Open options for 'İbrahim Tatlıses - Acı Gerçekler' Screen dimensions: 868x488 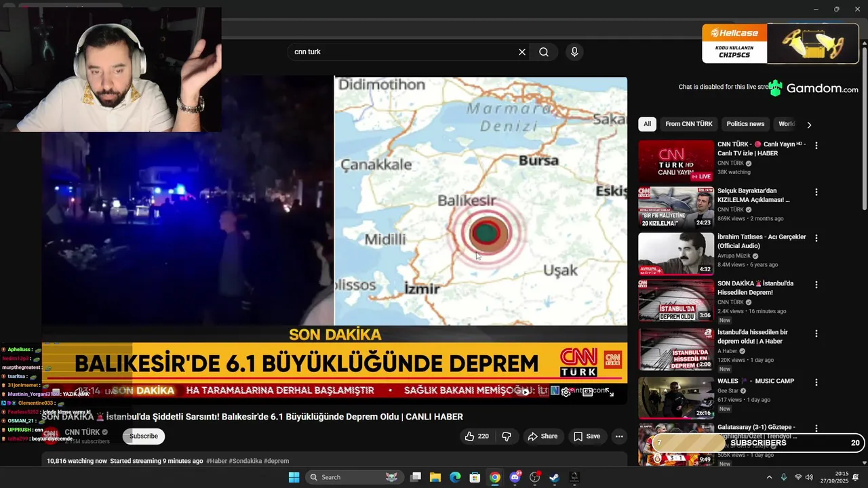pos(816,239)
